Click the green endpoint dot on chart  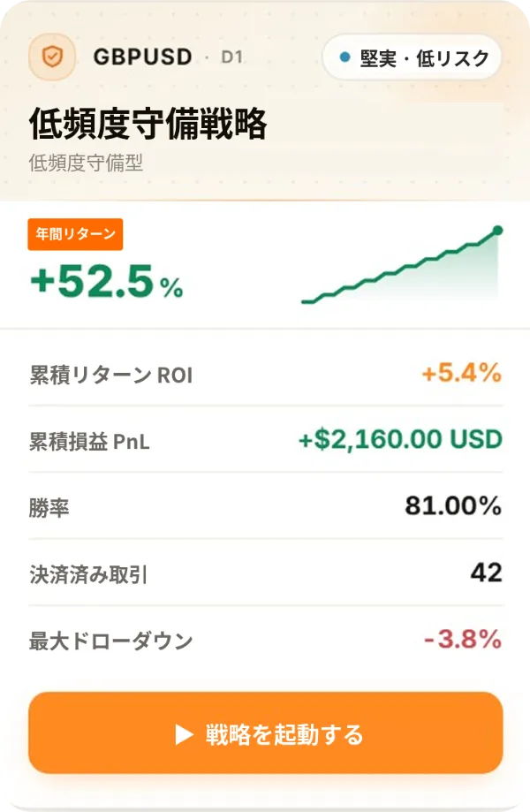[x=498, y=231]
